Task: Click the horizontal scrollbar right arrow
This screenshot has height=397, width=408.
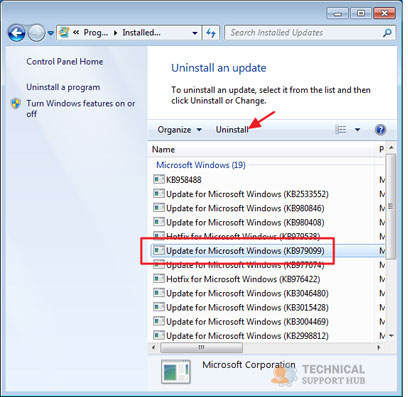Action: [378, 347]
